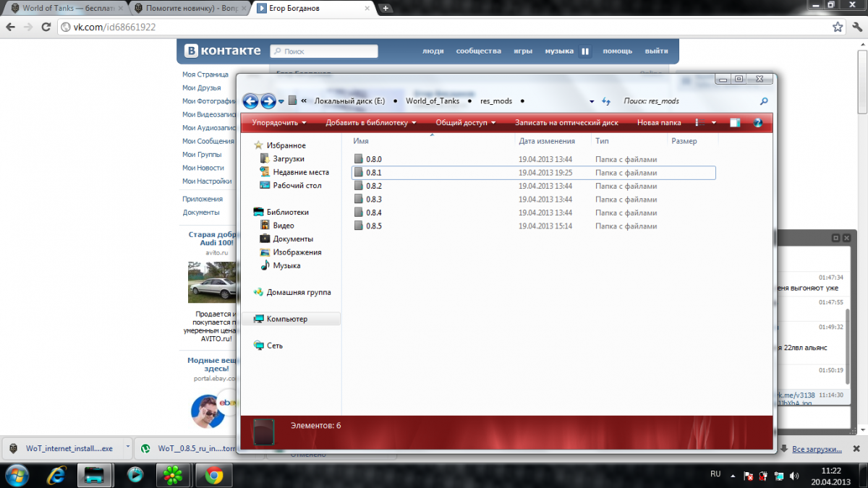
Task: Expand the Упорядочить dropdown menu
Action: click(278, 123)
